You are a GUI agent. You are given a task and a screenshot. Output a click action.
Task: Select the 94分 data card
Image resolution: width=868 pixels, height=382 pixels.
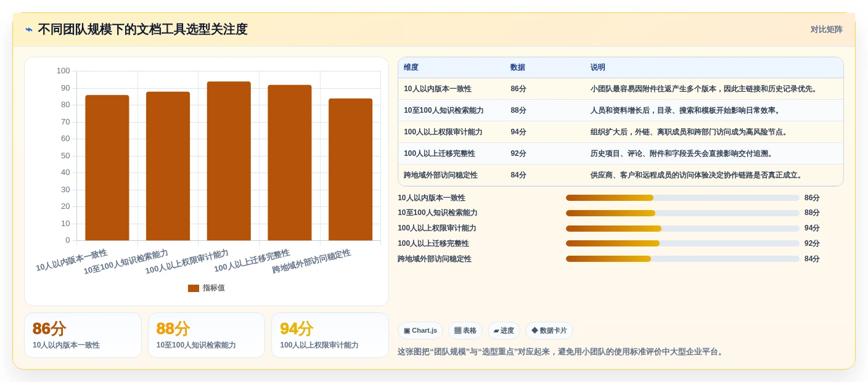(330, 335)
